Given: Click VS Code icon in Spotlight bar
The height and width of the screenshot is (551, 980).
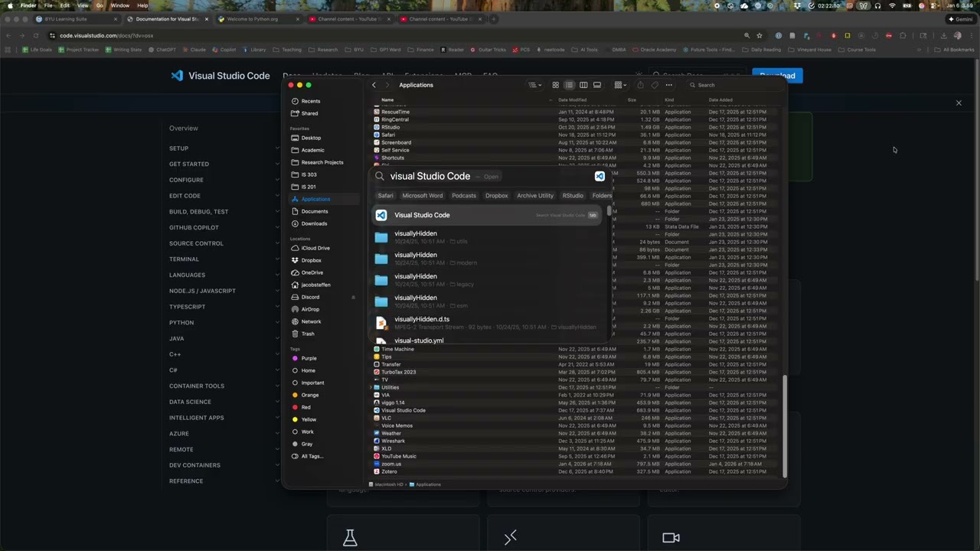Looking at the screenshot, I should coord(599,176).
